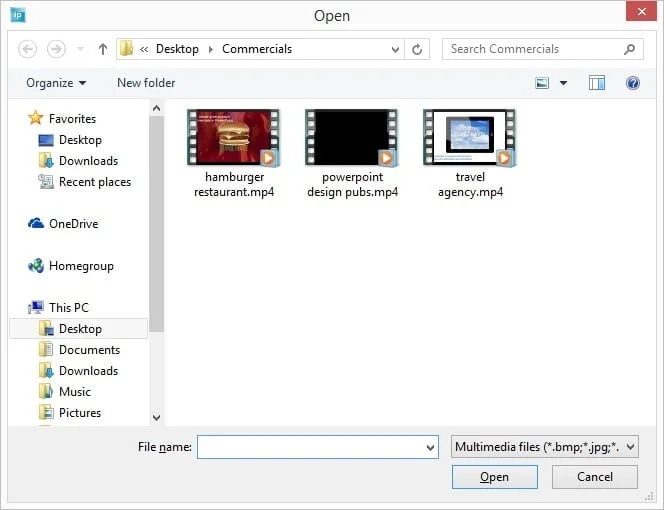Open Desktop under This PC
The height and width of the screenshot is (510, 664).
(x=79, y=329)
